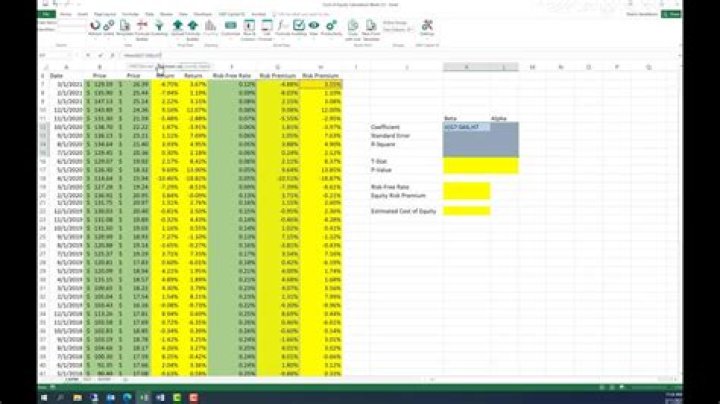Screen dimensions: 720x404
Task: Open Settings on the ribbon's right side
Action: (x=427, y=25)
